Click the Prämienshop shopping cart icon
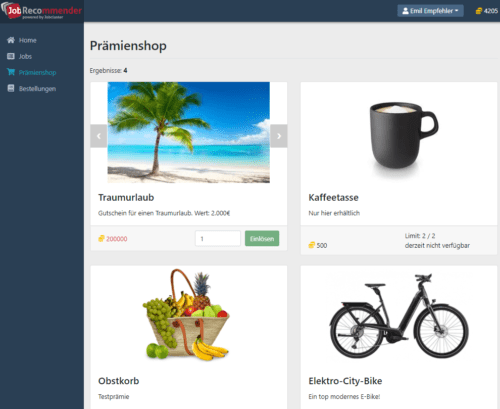The image size is (500, 409). coord(11,72)
